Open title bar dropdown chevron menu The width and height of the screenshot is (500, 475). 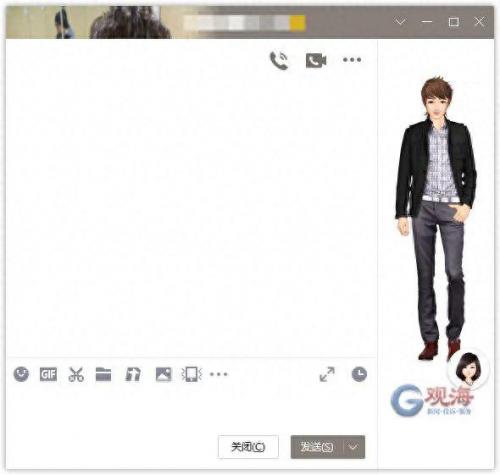click(400, 22)
